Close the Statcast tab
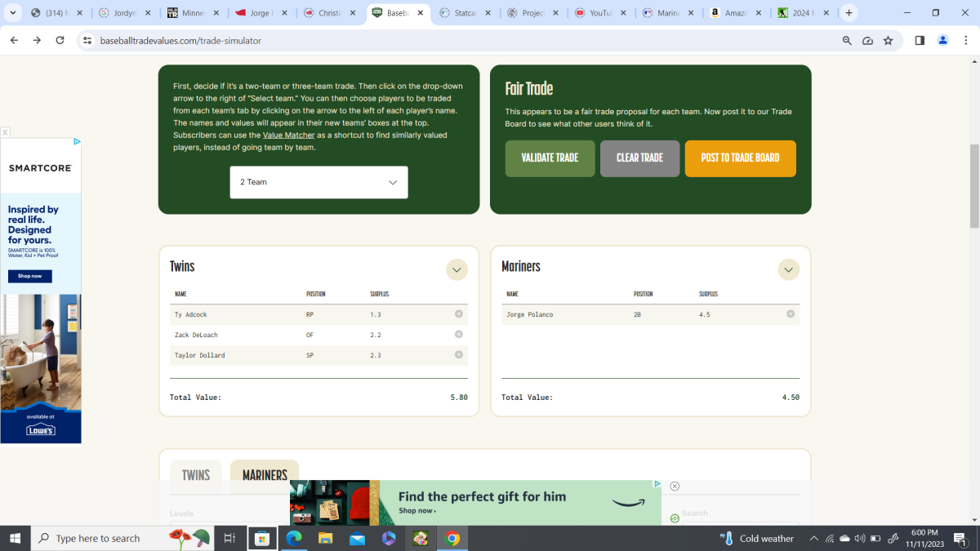This screenshot has height=551, width=980. tap(489, 13)
